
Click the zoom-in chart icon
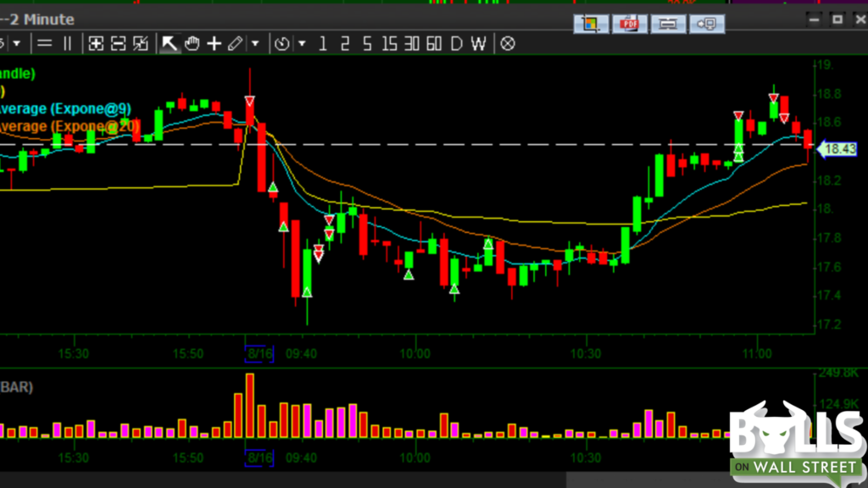click(95, 43)
